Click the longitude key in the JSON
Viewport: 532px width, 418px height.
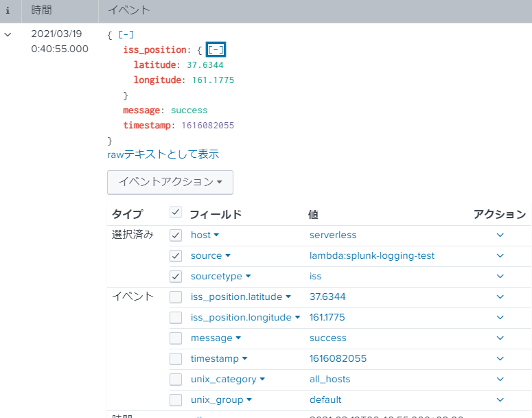coord(157,80)
